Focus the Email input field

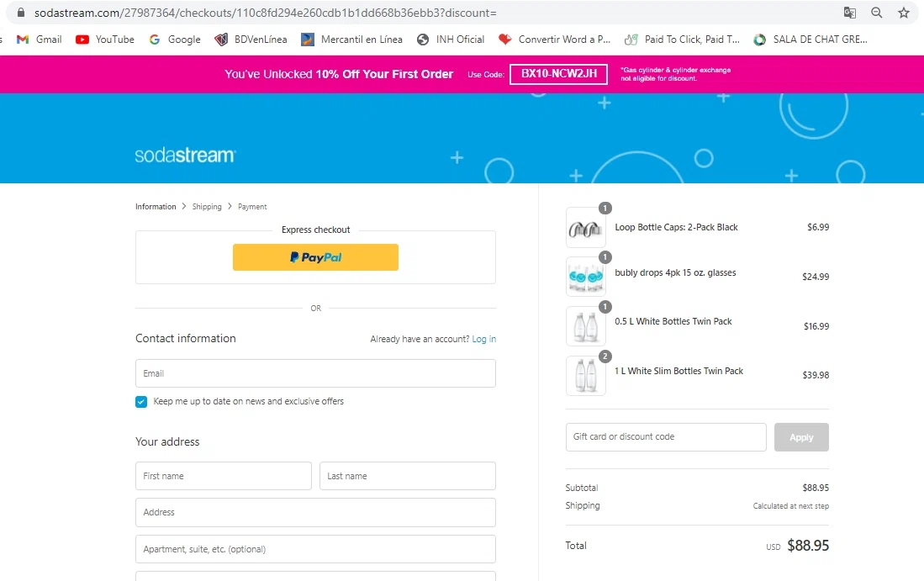click(x=315, y=373)
